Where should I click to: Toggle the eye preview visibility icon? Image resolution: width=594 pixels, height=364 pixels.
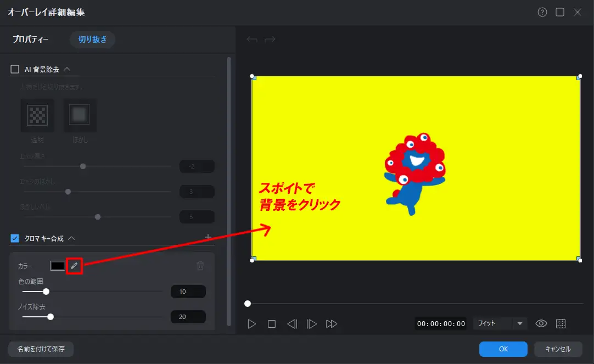[541, 323]
